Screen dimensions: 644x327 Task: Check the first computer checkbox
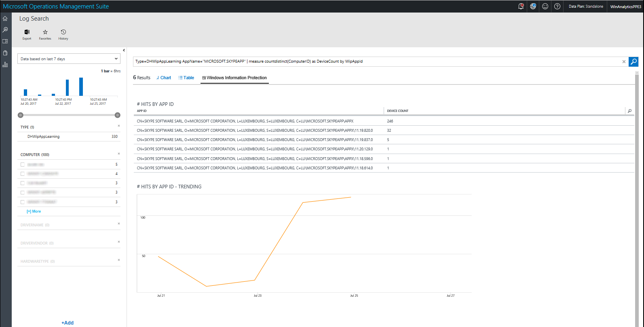tap(23, 165)
